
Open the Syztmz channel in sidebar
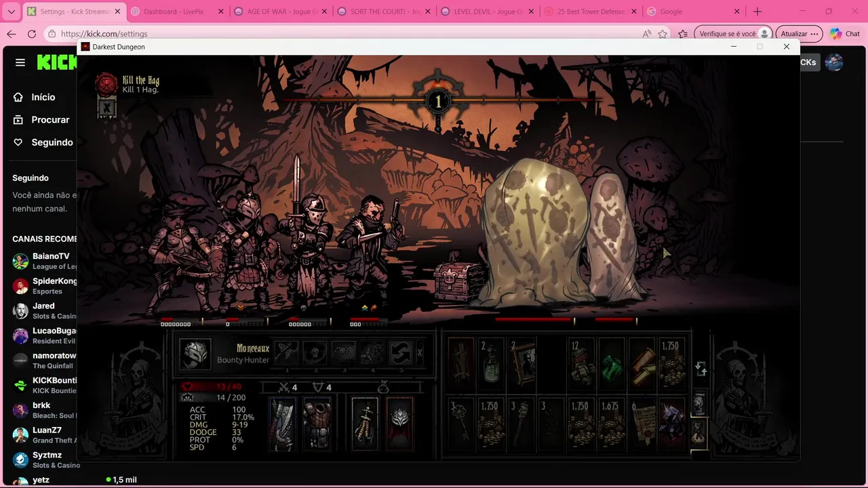(x=44, y=460)
